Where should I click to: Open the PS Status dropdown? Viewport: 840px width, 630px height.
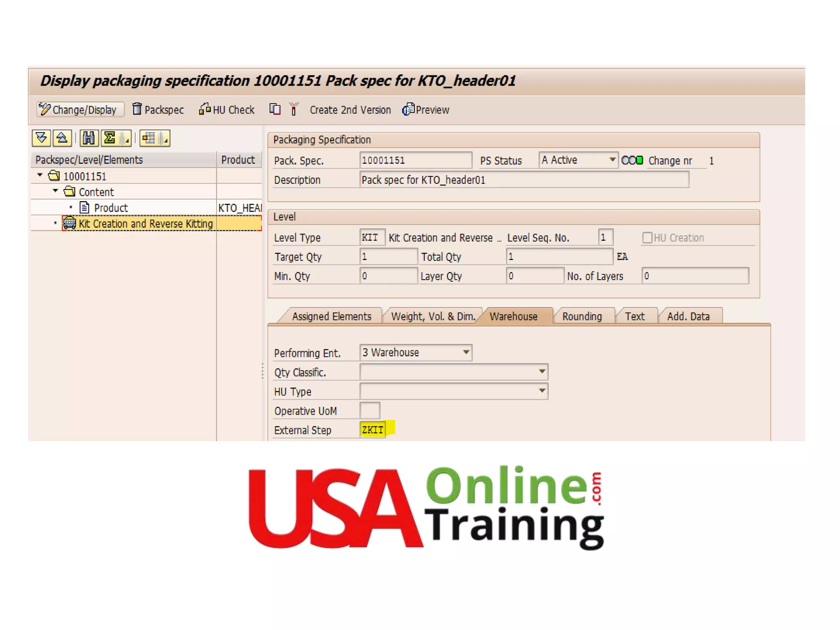(x=612, y=160)
